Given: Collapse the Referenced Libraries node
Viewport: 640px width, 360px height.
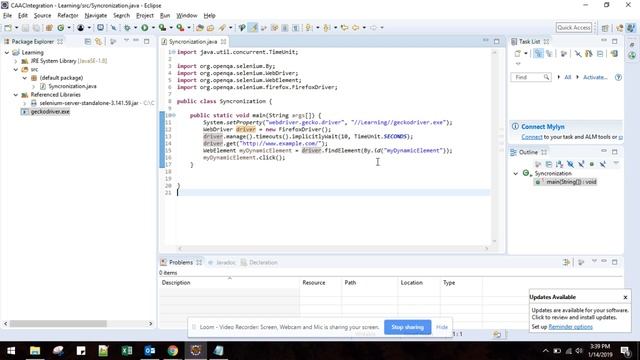Looking at the screenshot, I should point(16,95).
